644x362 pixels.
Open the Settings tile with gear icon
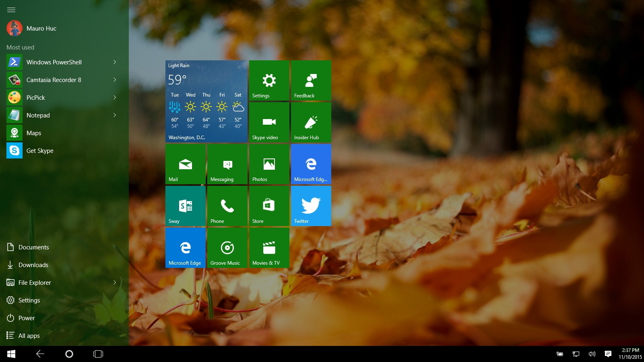[x=269, y=80]
